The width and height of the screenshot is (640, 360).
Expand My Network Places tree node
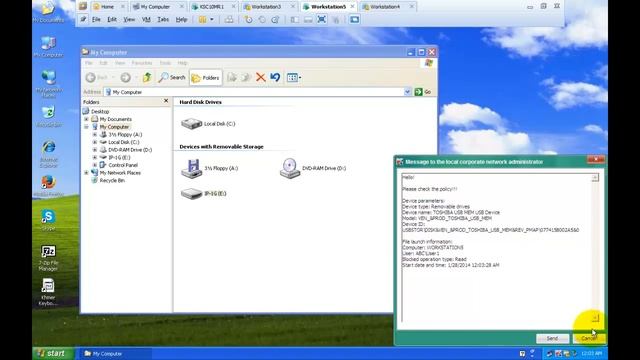tap(86, 173)
